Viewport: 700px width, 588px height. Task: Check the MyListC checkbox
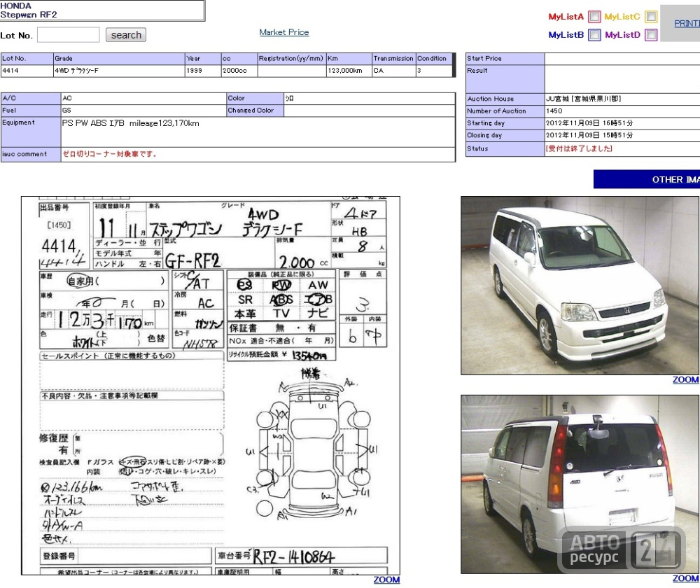pos(651,17)
